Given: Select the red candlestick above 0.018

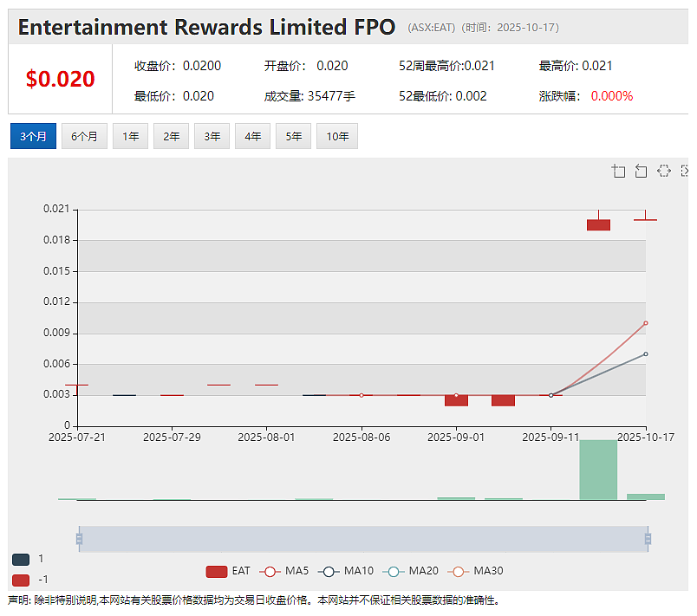Looking at the screenshot, I should coord(598,224).
